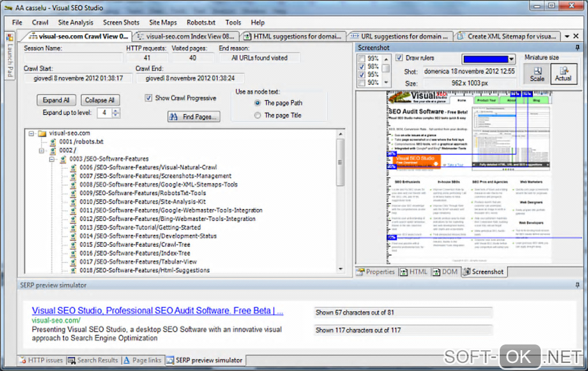Click page icon for 0008 Google-XML-Sitemaps-Tools row
This screenshot has width=588, height=371.
point(74,185)
